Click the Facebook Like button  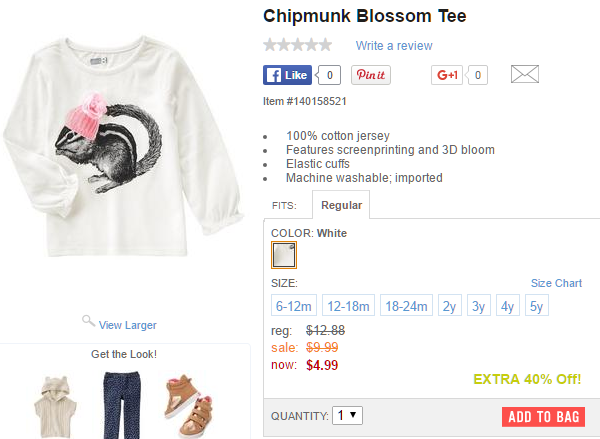(x=288, y=75)
